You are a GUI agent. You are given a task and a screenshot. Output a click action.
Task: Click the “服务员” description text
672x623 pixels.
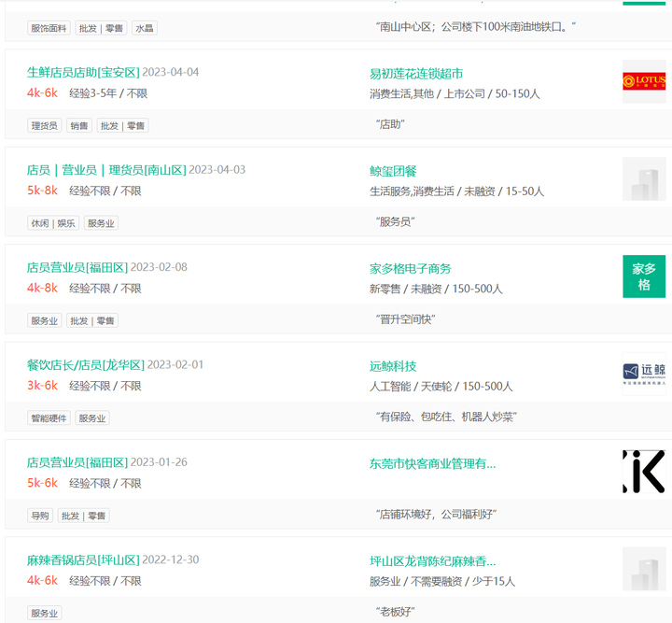(395, 221)
